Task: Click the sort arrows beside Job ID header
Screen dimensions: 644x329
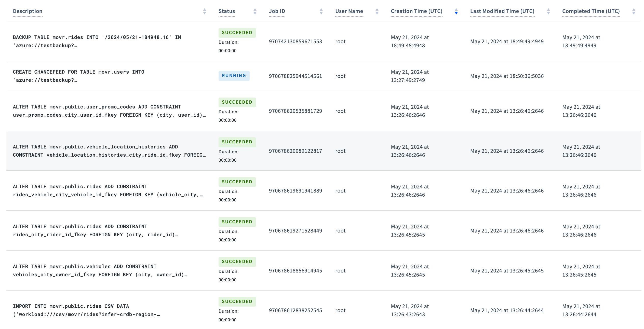Action: coord(321,11)
